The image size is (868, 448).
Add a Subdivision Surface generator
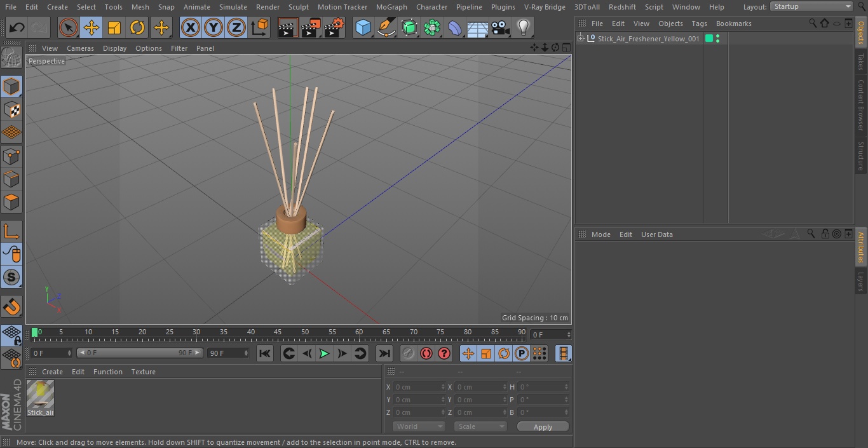pyautogui.click(x=409, y=27)
